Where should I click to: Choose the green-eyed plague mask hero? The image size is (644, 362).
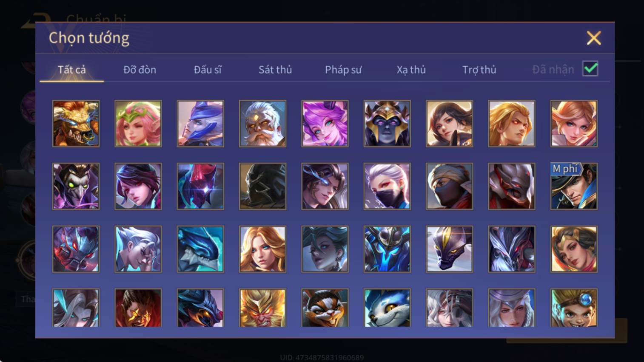76,187
